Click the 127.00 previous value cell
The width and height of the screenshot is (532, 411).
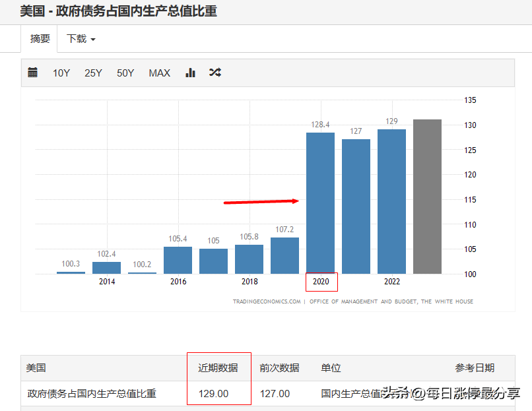[275, 394]
